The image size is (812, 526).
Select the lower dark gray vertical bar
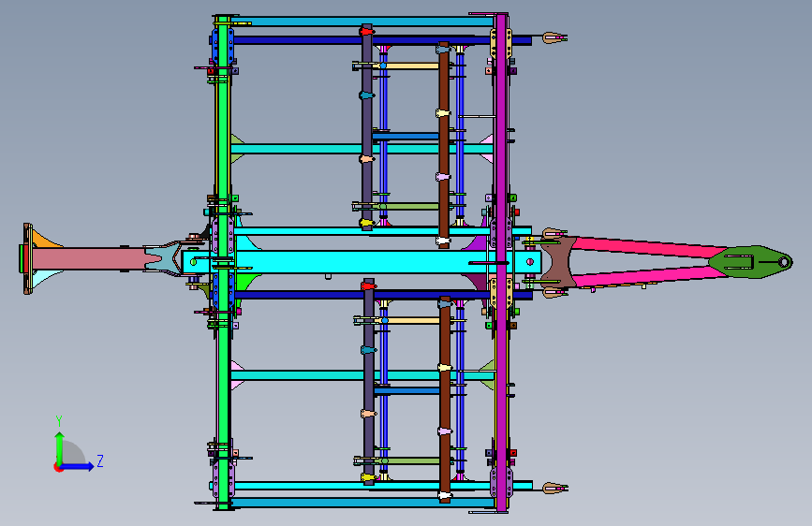click(369, 382)
